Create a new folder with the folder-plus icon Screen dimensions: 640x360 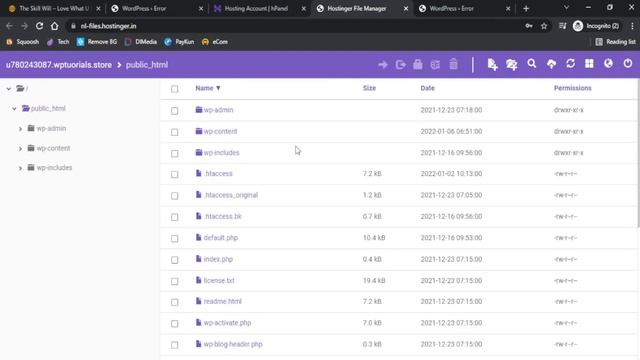pos(511,64)
